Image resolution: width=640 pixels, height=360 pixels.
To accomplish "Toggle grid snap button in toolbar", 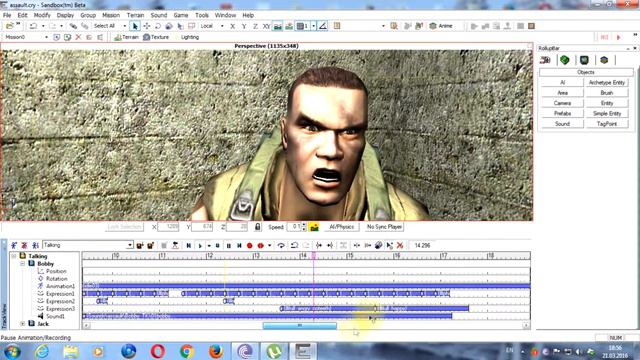I will click(302, 26).
